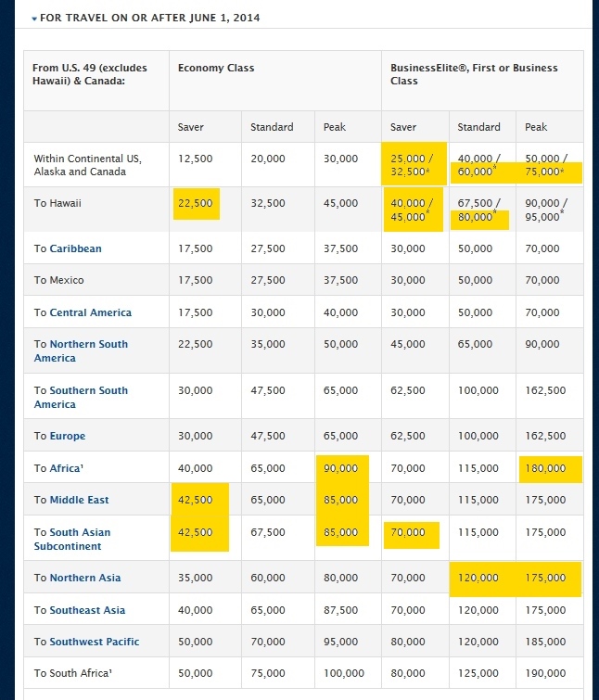Image resolution: width=599 pixels, height=700 pixels.
Task: Click the highlighted 120,000 Northern Asia cell
Action: click(478, 578)
